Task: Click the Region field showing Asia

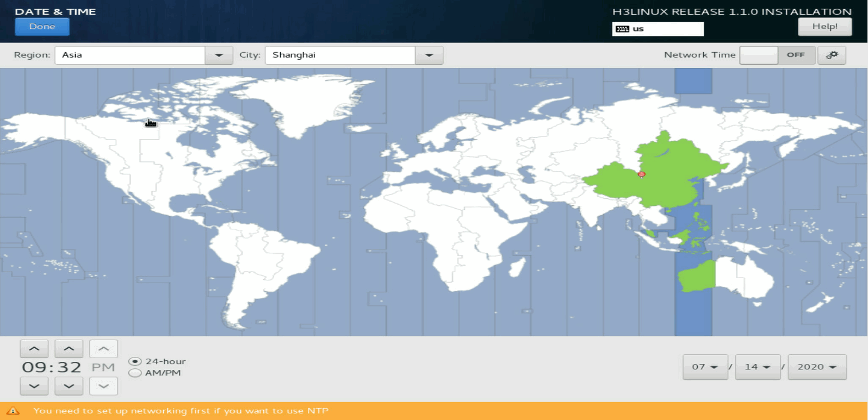Action: click(130, 55)
